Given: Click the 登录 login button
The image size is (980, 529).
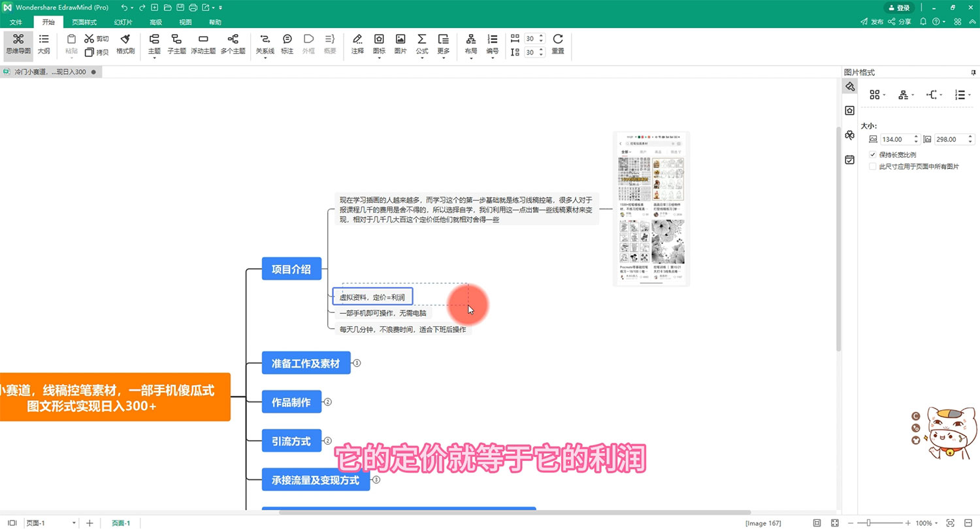Looking at the screenshot, I should (899, 7).
